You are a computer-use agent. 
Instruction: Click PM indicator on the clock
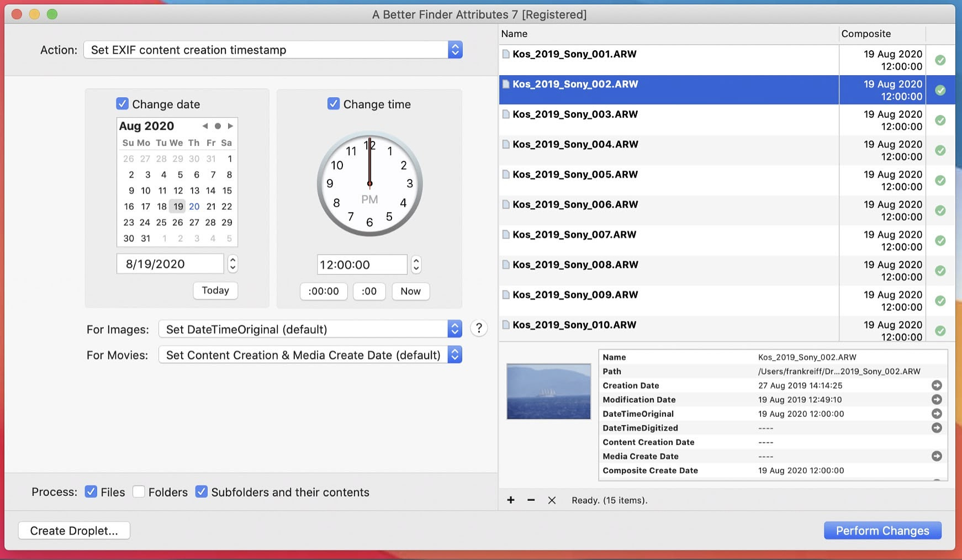click(369, 199)
